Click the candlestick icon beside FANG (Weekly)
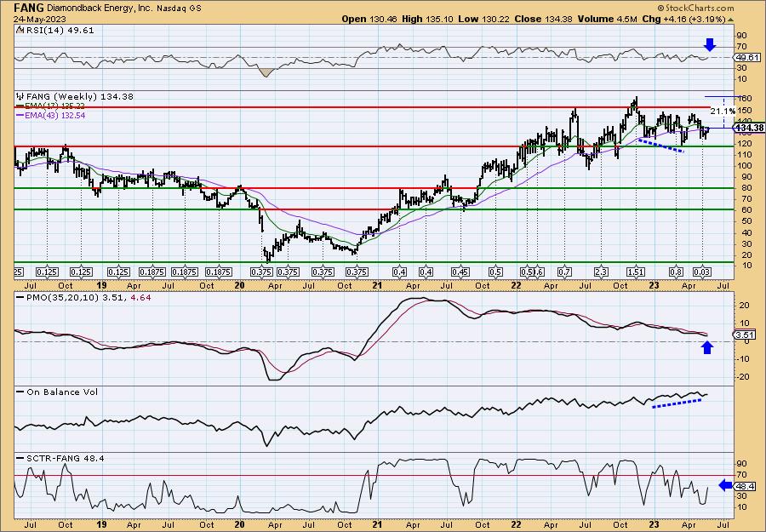 [20, 97]
